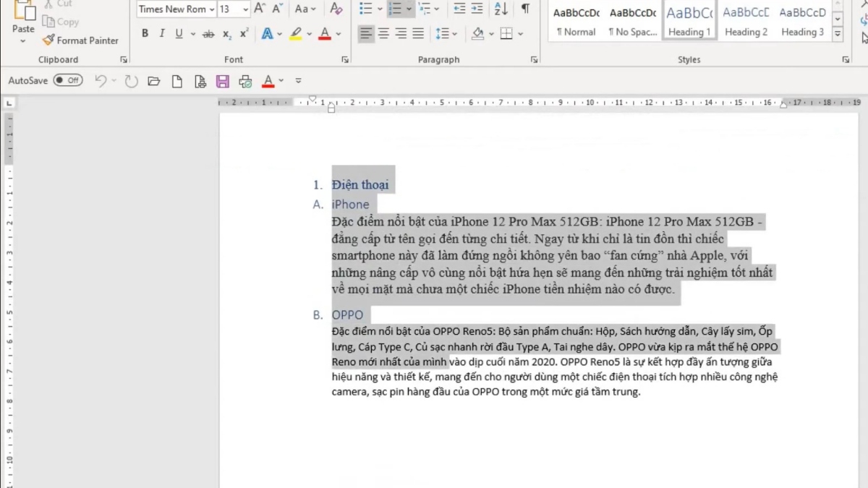Viewport: 868px width, 488px height.
Task: Click Quick Access font color swatch
Action: point(268,80)
